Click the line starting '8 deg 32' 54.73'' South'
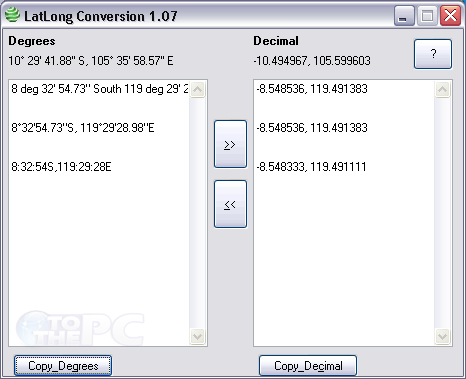This screenshot has height=379, width=466. point(100,89)
